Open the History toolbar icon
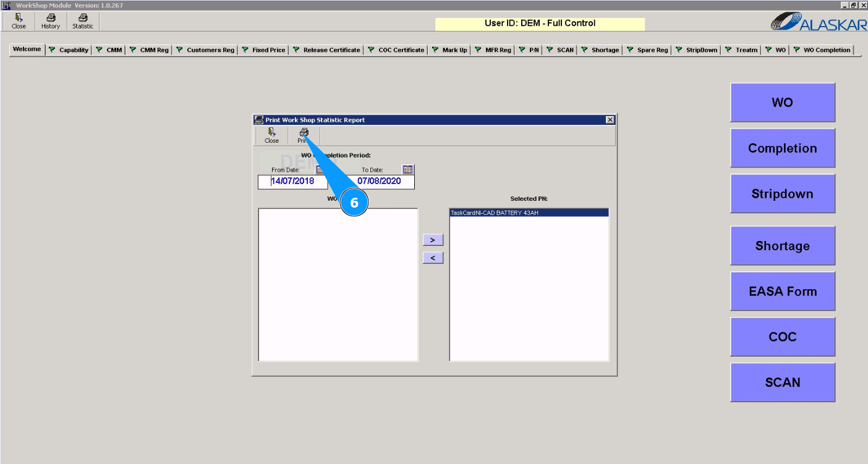 click(x=51, y=22)
